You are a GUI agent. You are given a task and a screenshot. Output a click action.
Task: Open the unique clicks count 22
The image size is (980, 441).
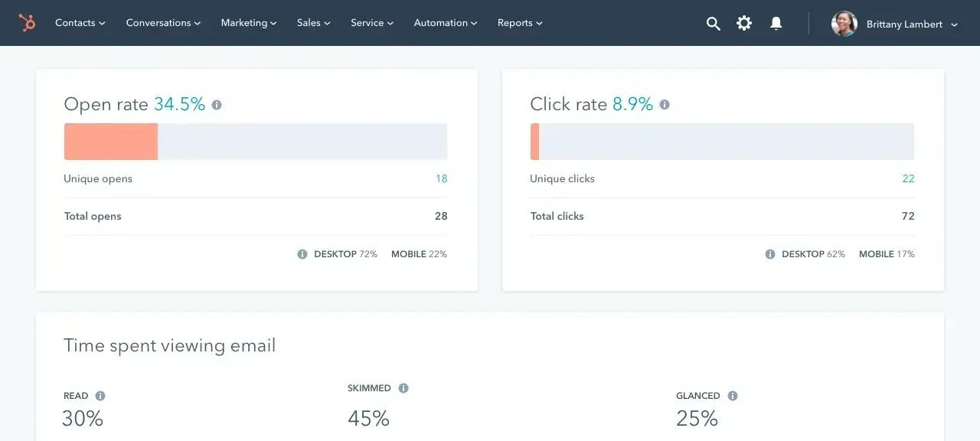[x=908, y=178]
